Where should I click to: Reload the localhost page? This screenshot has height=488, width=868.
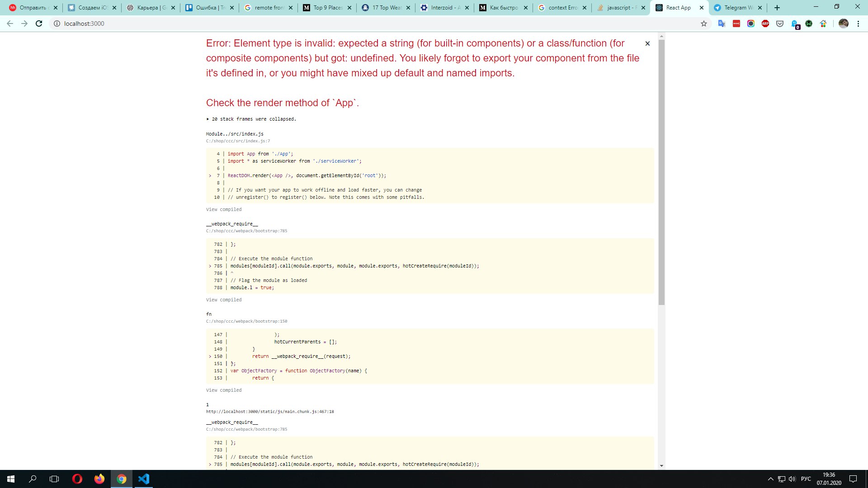(x=39, y=23)
